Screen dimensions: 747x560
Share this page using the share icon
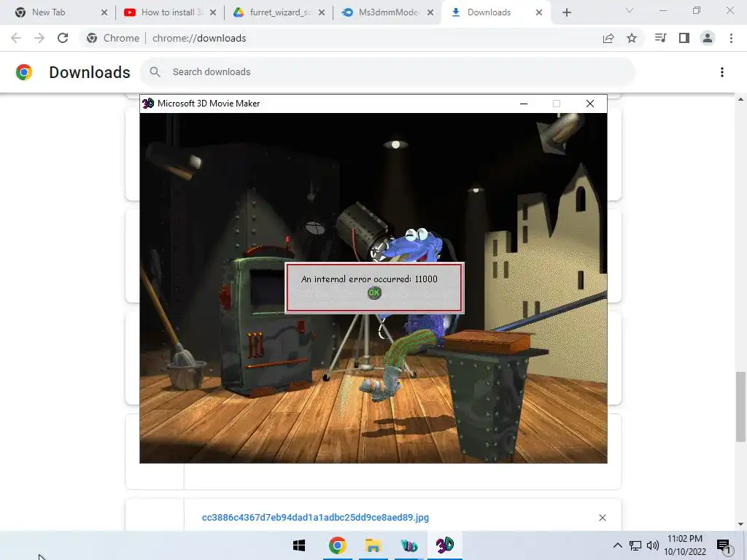(x=608, y=38)
